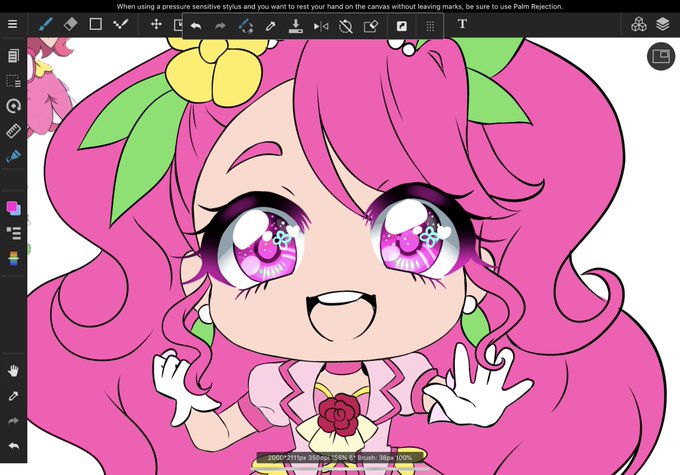This screenshot has height=475, width=680.
Task: Open the brush list panel icon
Action: click(x=13, y=233)
